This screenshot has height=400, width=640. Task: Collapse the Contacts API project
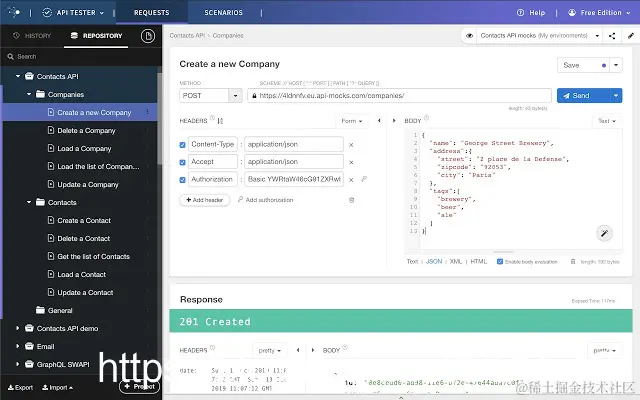tap(18, 76)
